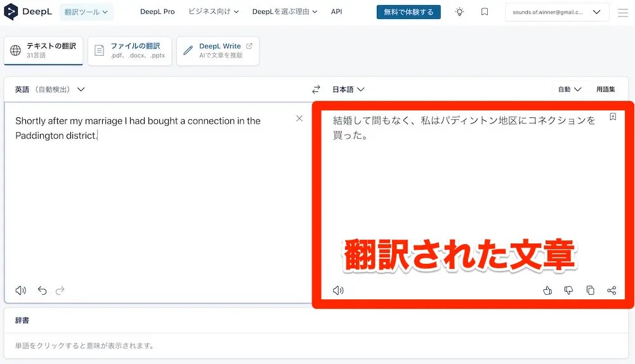Click the 無料で体験する button
The image size is (635, 364).
click(x=408, y=12)
